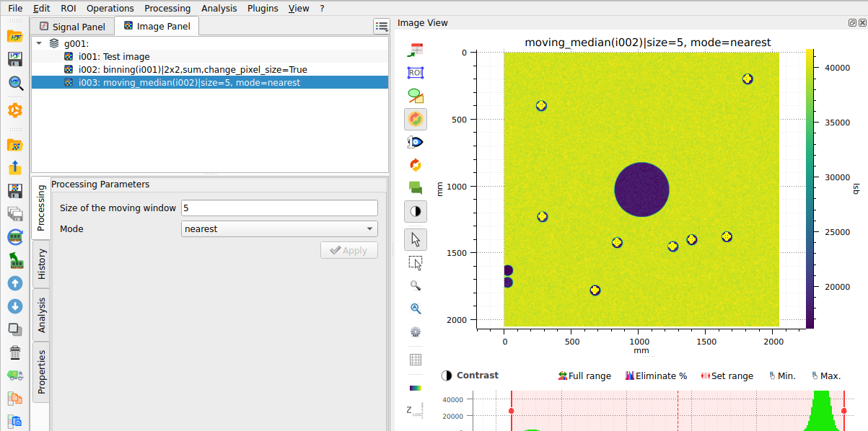Toggle auto-refresh button in plot toolbar
868x431 pixels.
(416, 119)
